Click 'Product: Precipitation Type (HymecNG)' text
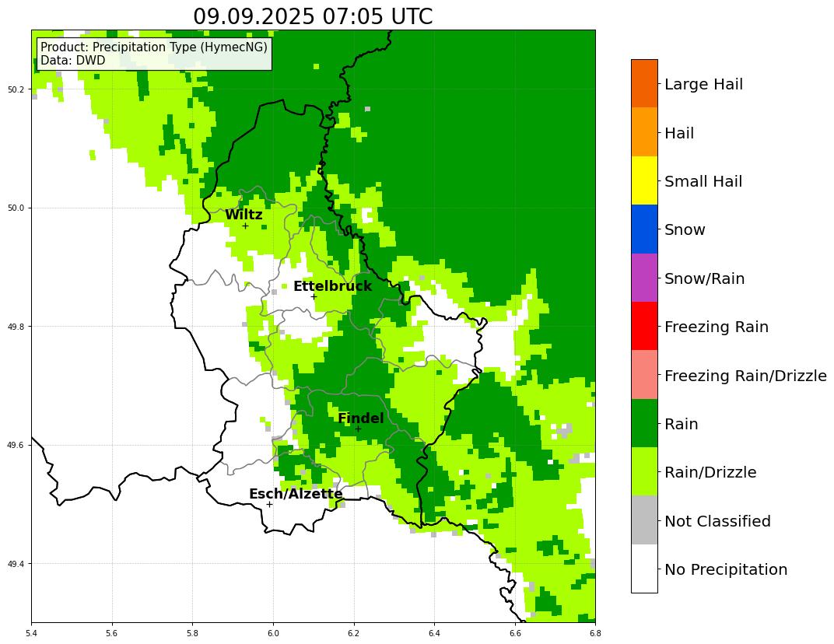 (x=154, y=47)
